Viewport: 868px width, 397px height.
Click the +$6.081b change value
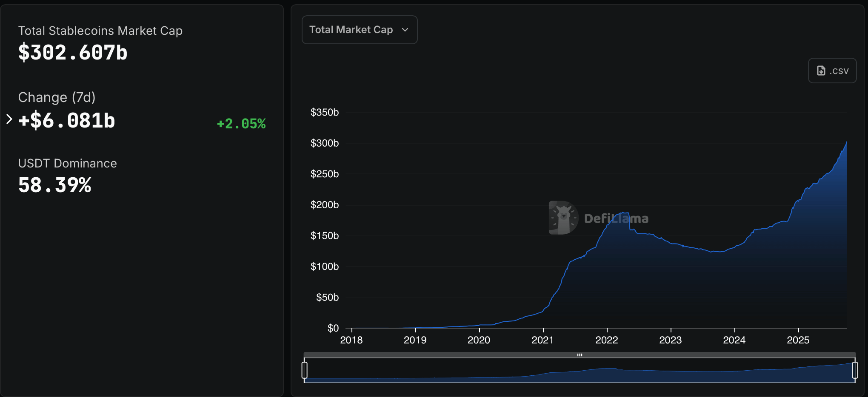(67, 121)
